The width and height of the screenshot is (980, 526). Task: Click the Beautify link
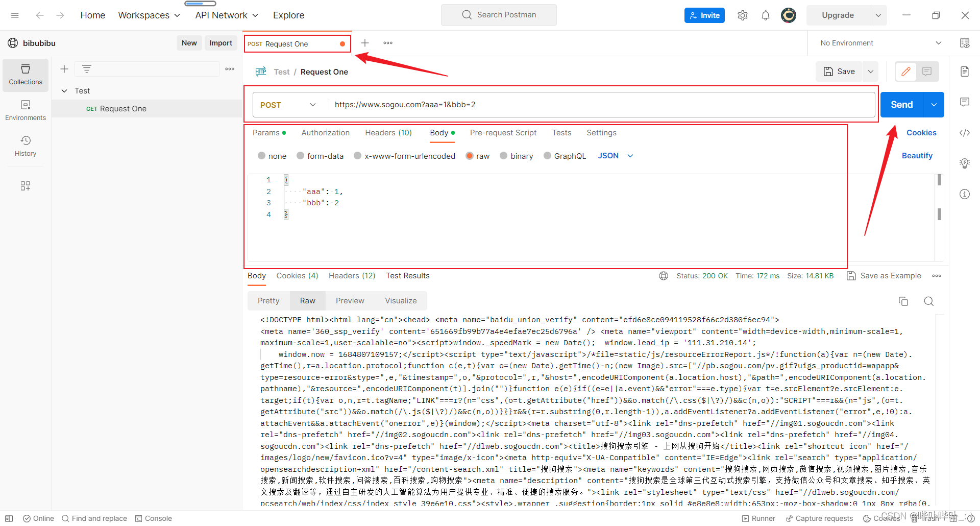[917, 156]
